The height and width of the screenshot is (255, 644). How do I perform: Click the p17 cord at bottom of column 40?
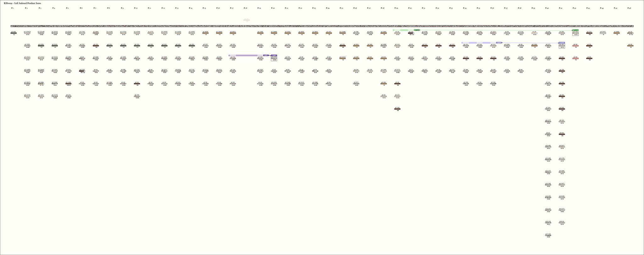click(548, 235)
